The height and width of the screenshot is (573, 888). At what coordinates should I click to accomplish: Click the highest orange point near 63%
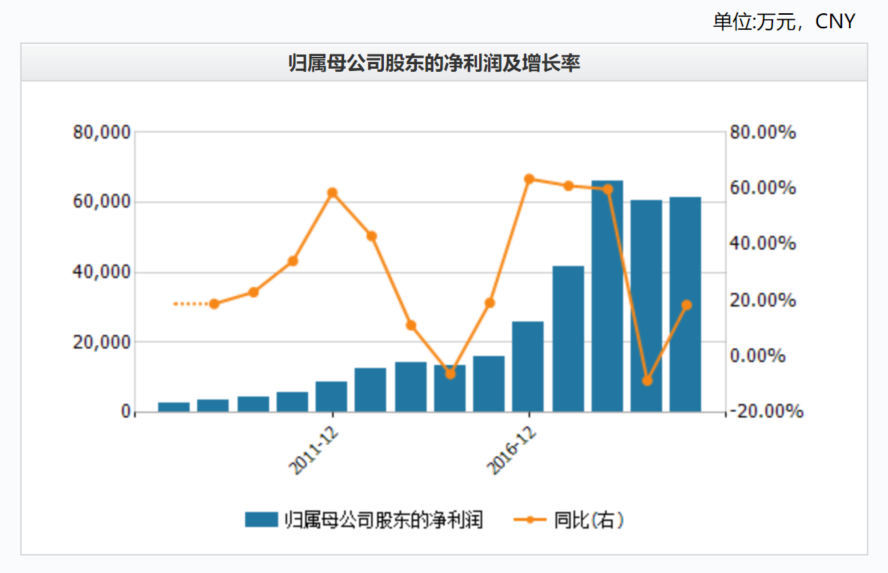(x=529, y=179)
